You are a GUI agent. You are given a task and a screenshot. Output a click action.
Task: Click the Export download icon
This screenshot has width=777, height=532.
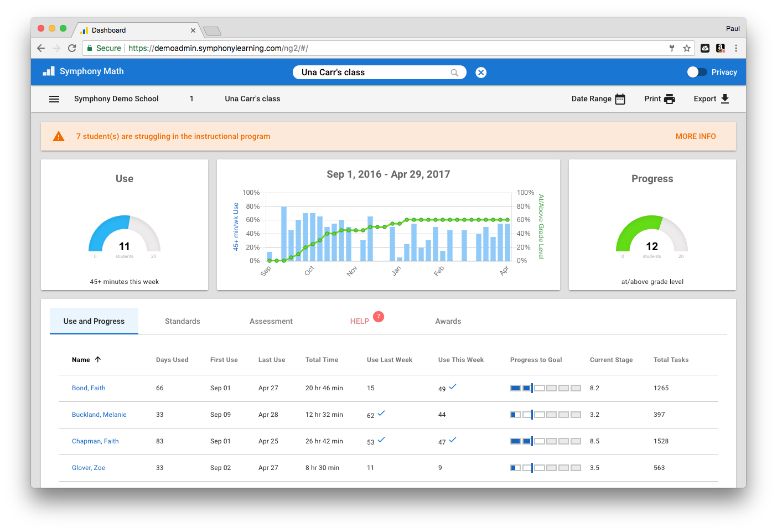pyautogui.click(x=725, y=99)
